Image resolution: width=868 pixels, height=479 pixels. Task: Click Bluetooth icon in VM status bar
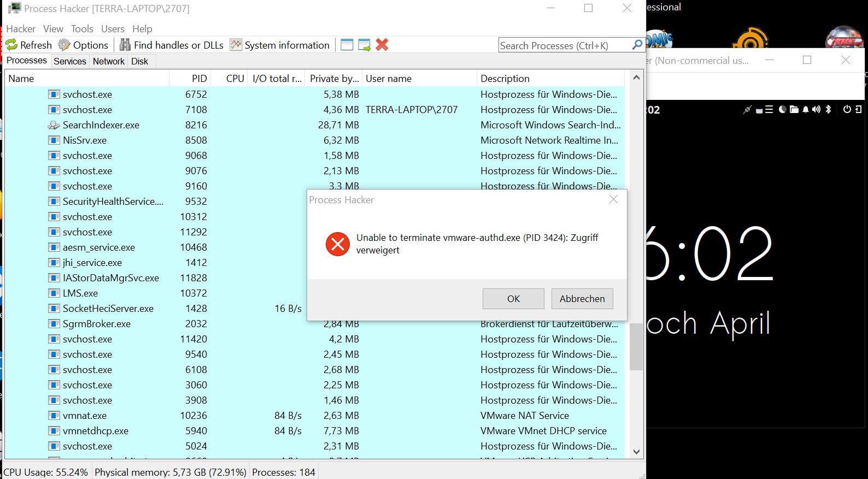(x=828, y=109)
